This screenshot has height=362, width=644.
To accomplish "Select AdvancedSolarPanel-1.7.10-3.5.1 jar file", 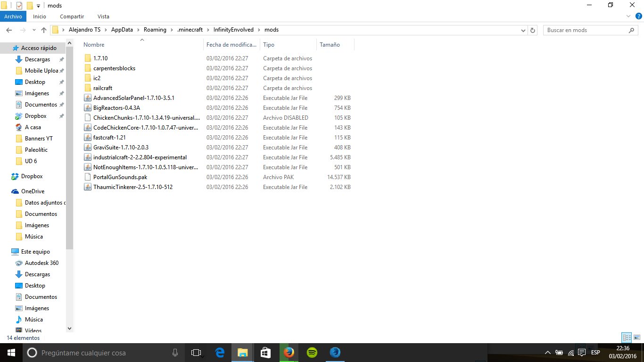I will [134, 98].
